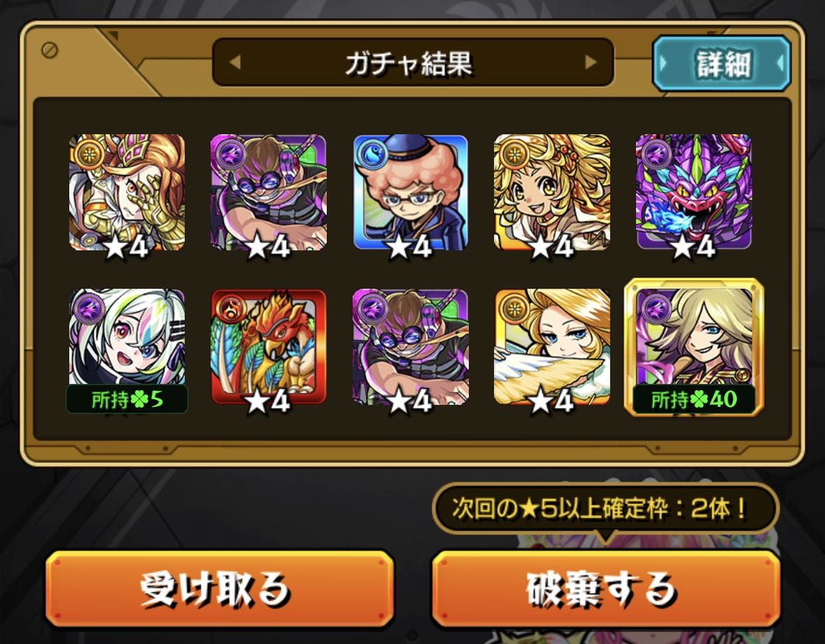Viewport: 825px width, 644px height.
Task: Open the 詳細 details button
Action: pyautogui.click(x=722, y=64)
